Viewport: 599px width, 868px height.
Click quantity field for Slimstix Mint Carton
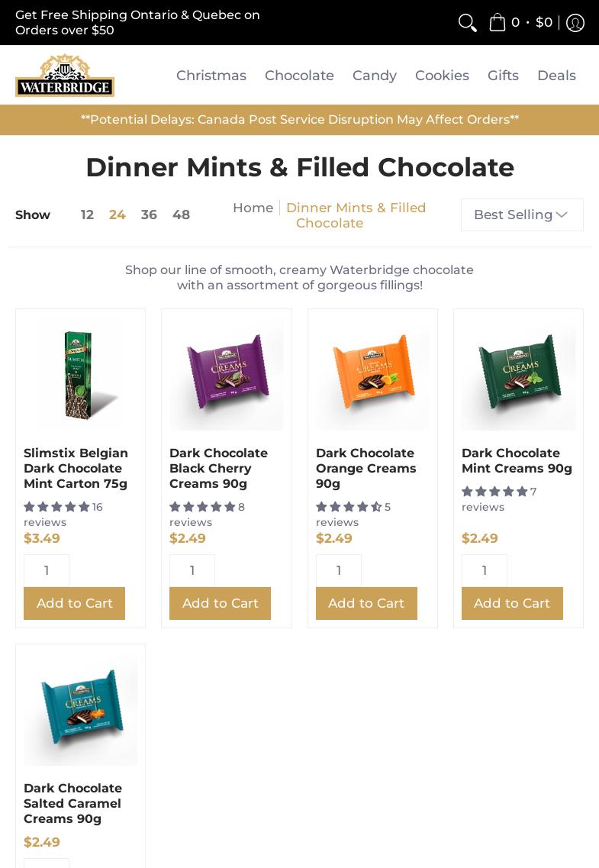click(x=47, y=570)
